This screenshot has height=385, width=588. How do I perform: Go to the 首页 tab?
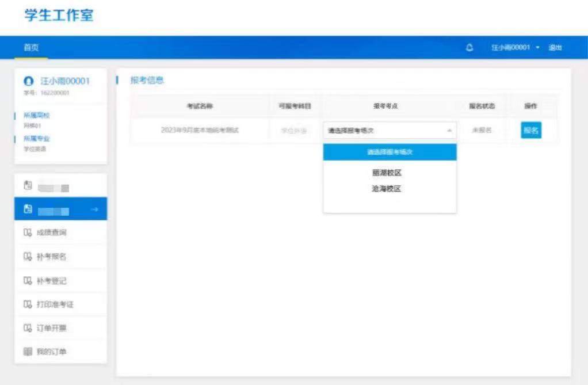[x=31, y=47]
